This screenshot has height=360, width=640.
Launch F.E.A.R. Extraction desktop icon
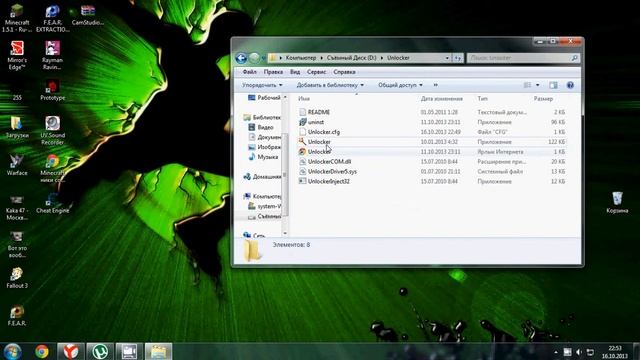pyautogui.click(x=52, y=18)
